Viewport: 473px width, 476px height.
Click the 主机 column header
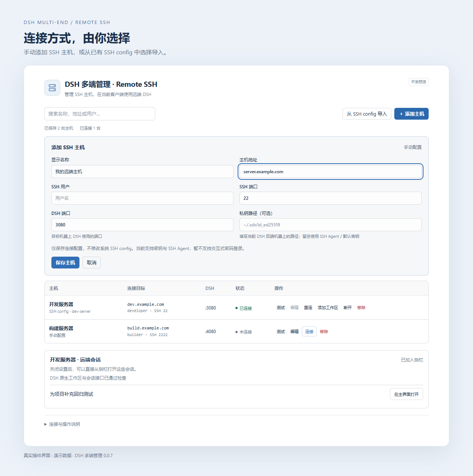point(54,288)
